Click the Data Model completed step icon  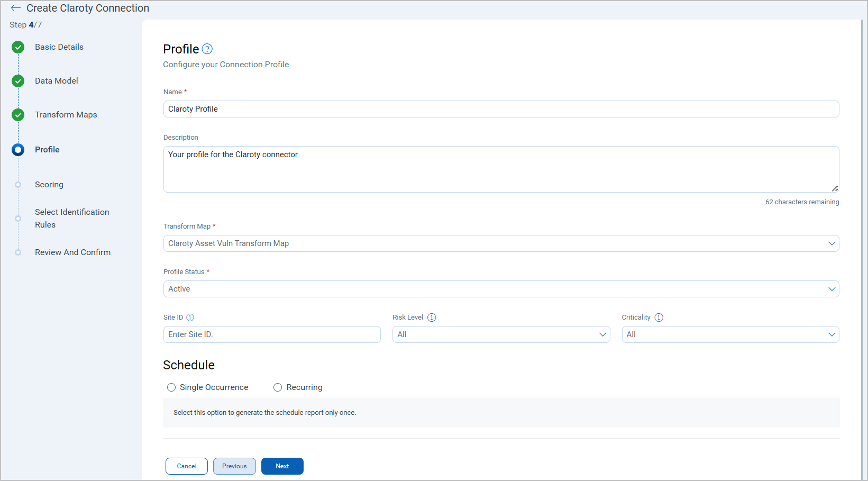18,81
